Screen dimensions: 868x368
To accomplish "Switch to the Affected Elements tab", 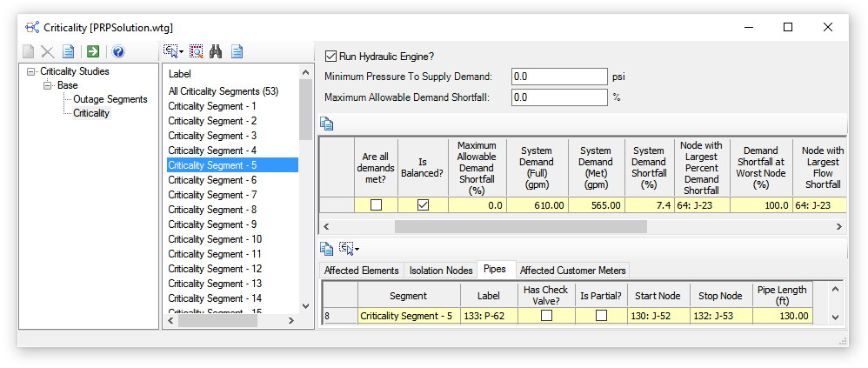I will tap(361, 271).
